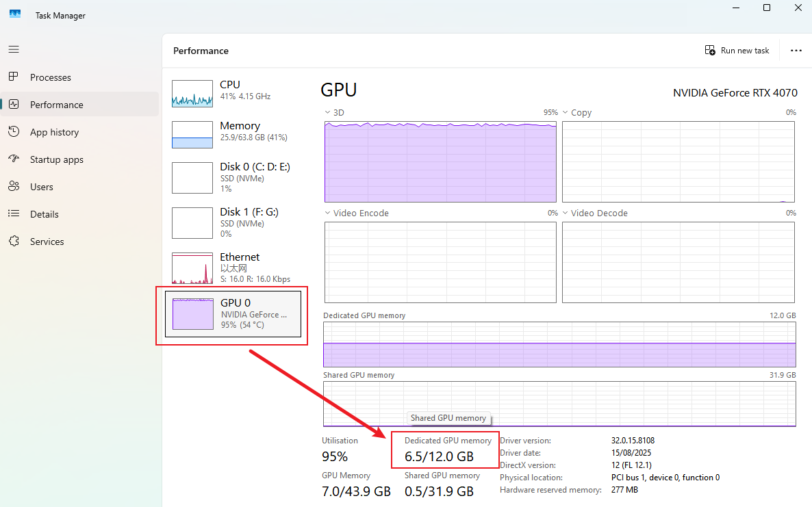Open the three-dot more options menu
Image resolution: width=812 pixels, height=507 pixels.
click(x=796, y=51)
